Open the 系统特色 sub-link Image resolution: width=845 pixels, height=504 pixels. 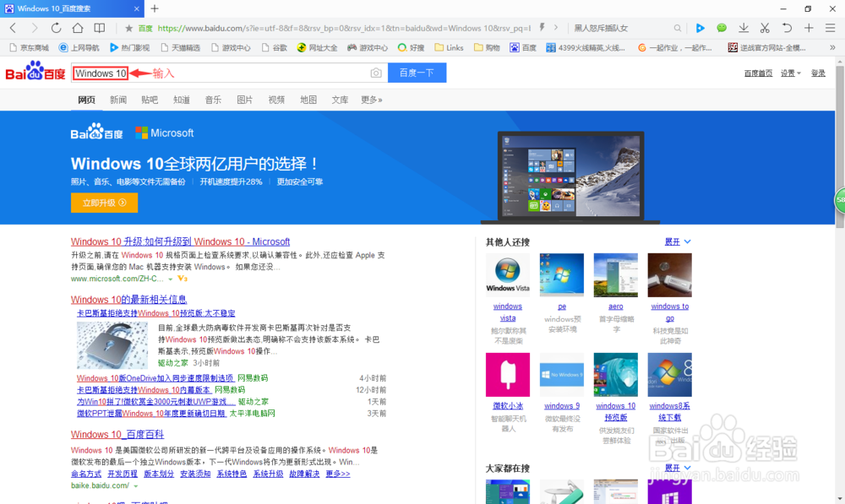pos(232,474)
